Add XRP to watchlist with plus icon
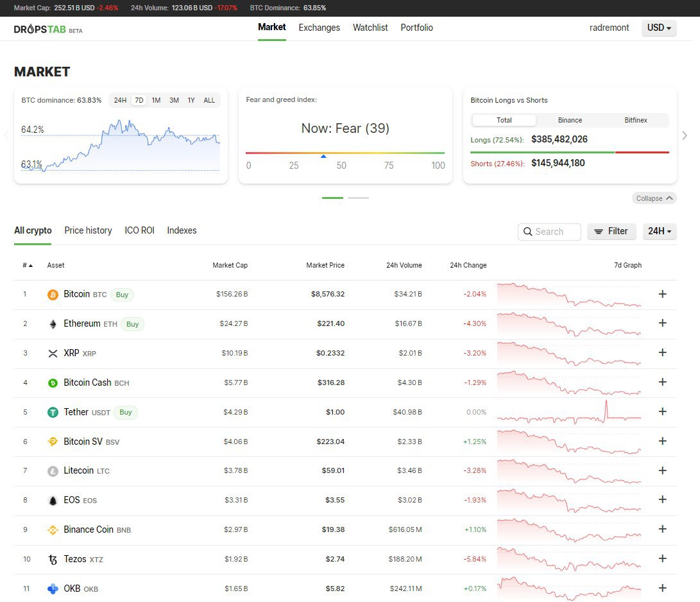 click(663, 352)
